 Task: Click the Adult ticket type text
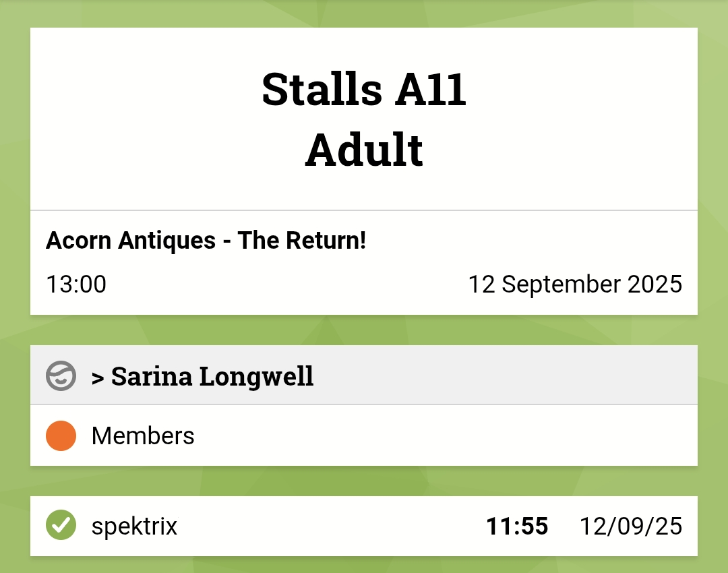coord(364,150)
